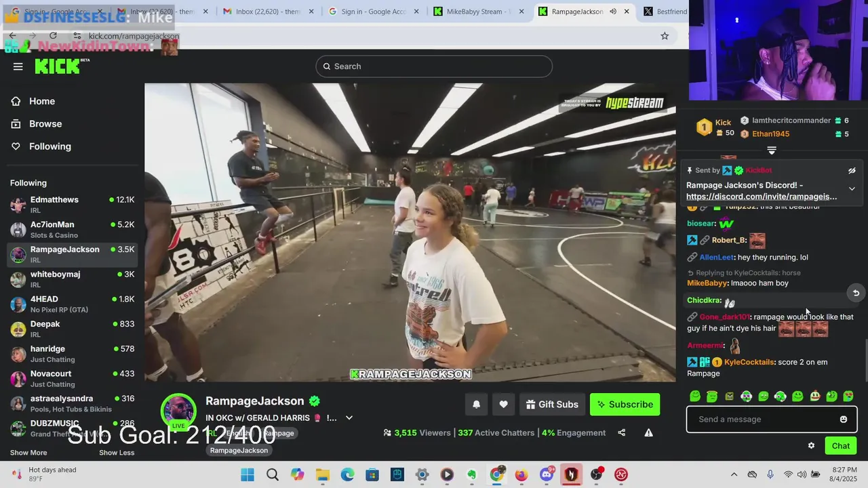The height and width of the screenshot is (488, 868).
Task: Click the report warning triangle icon
Action: point(648,432)
